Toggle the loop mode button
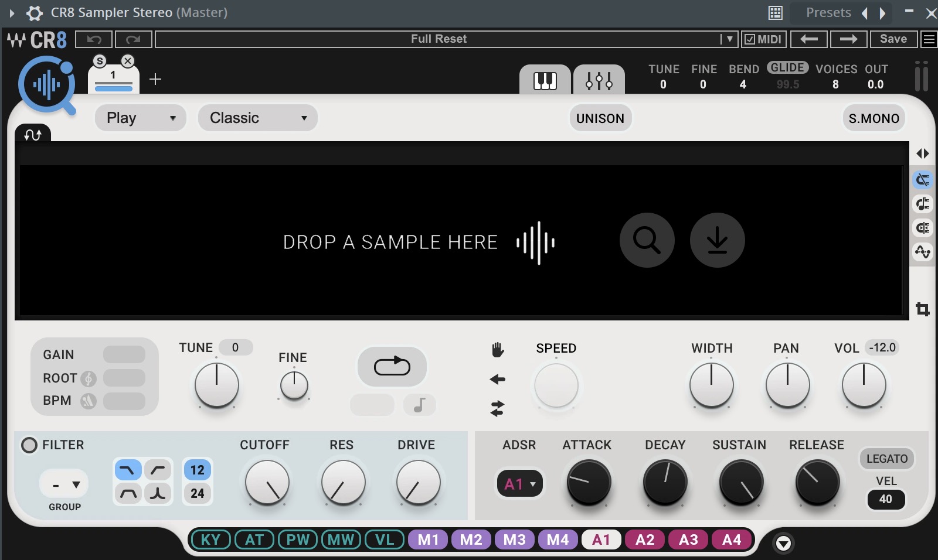Image resolution: width=938 pixels, height=560 pixels. [x=392, y=367]
